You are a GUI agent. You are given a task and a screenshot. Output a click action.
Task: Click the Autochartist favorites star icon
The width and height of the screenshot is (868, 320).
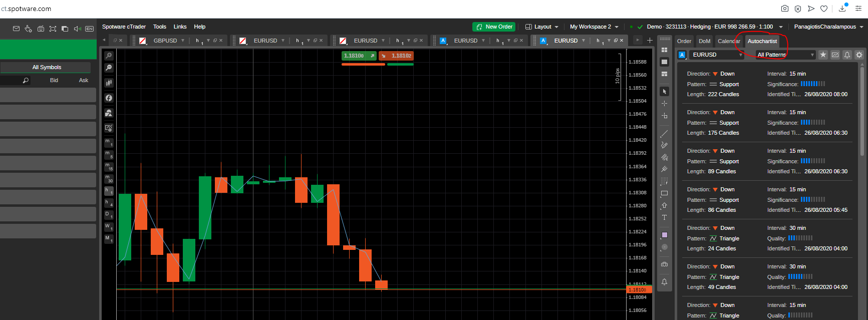click(x=823, y=55)
